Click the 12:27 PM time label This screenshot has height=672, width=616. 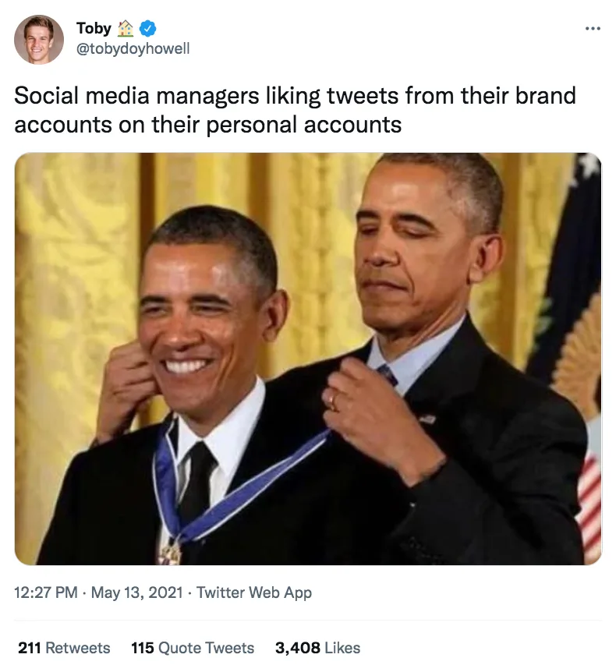pos(43,592)
